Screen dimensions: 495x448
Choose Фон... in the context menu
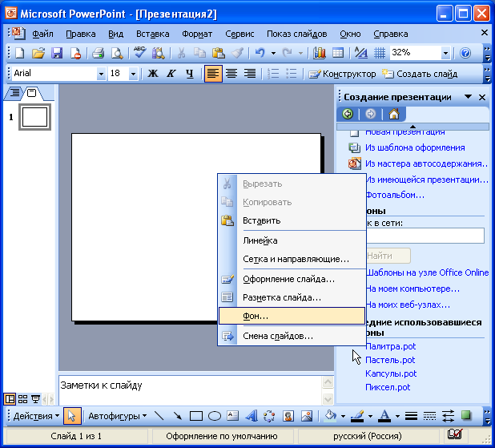292,316
